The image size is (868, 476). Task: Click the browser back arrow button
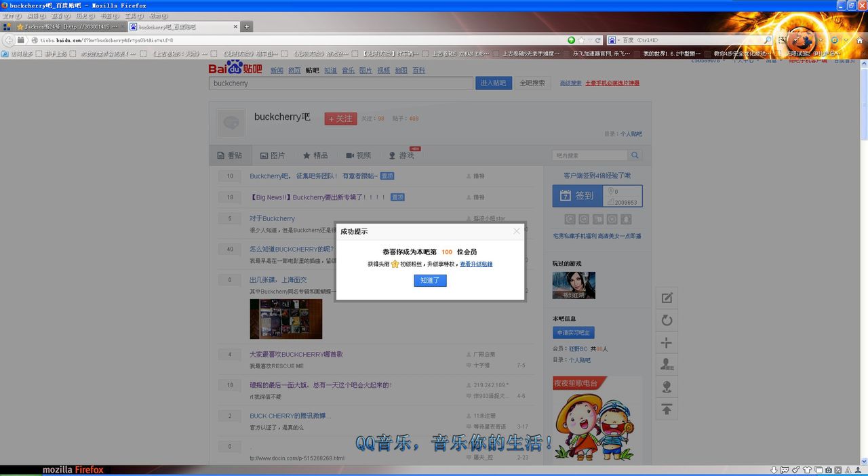[x=9, y=40]
